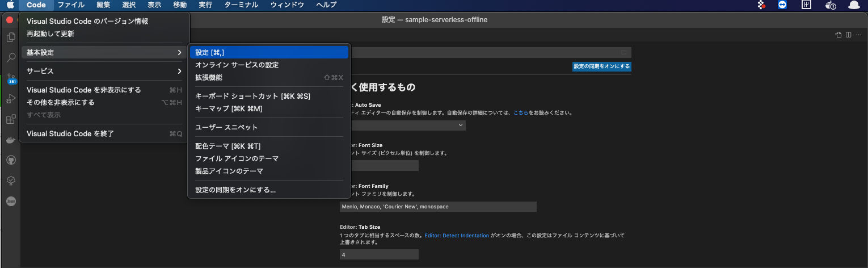The image size is (868, 268).
Task: Select 配色テーマ [⌘K ⌘T]
Action: coord(269,146)
